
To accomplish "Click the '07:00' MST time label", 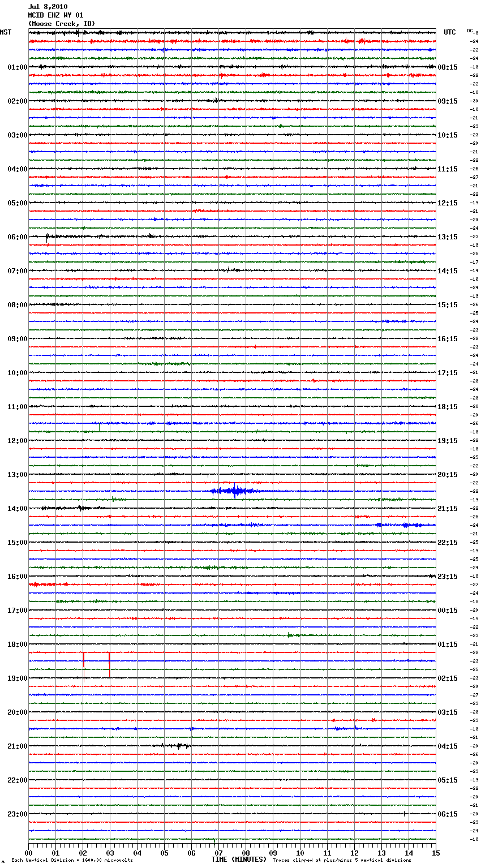I will 18,271.
